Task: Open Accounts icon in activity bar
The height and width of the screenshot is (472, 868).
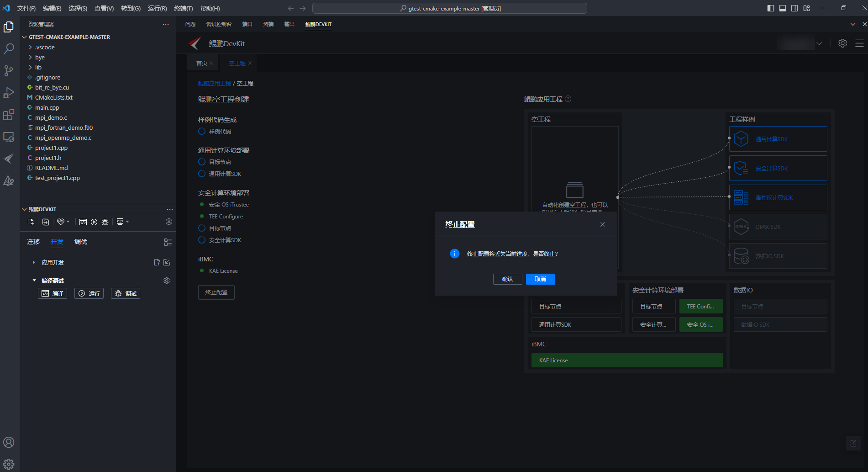Action: (9, 442)
